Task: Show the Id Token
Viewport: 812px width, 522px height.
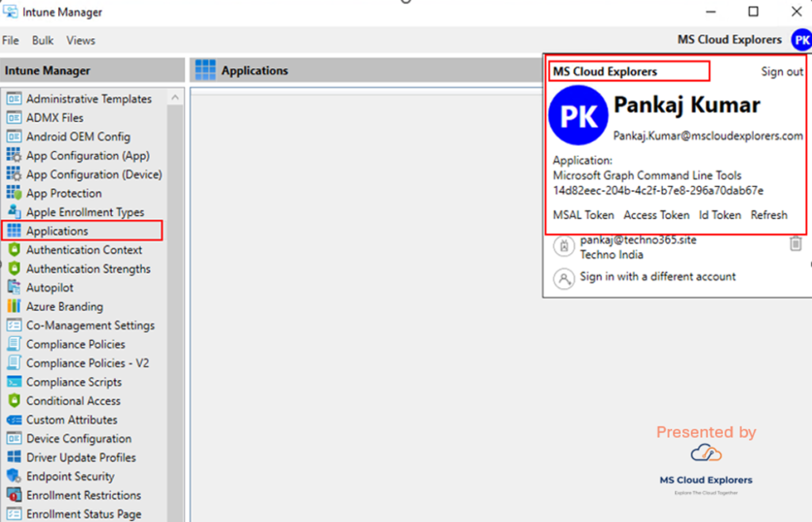Action: click(720, 215)
